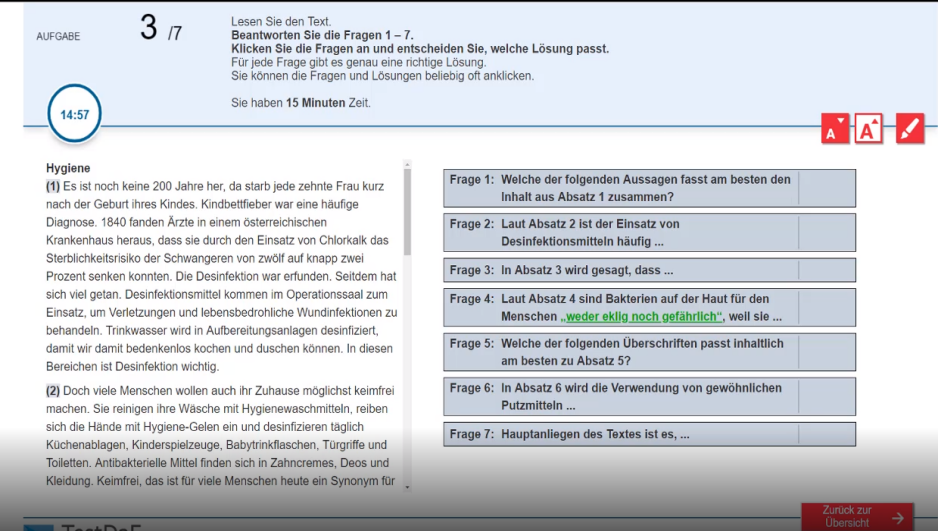Click the paragraph marker (2) in the text
Screen dimensions: 938x531
(x=53, y=391)
